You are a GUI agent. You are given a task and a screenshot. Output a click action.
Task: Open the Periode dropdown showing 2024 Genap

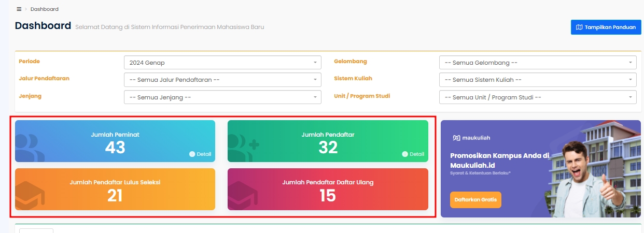pos(222,63)
